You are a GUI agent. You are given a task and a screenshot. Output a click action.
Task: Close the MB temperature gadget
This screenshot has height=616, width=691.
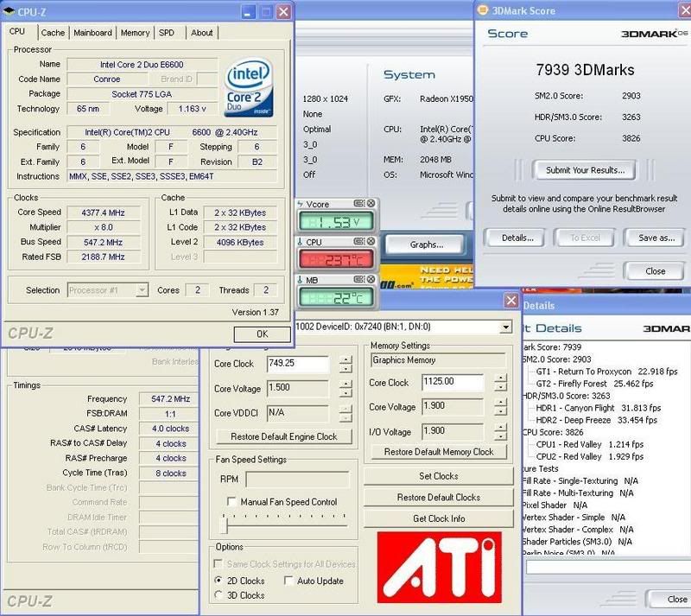[x=371, y=279]
